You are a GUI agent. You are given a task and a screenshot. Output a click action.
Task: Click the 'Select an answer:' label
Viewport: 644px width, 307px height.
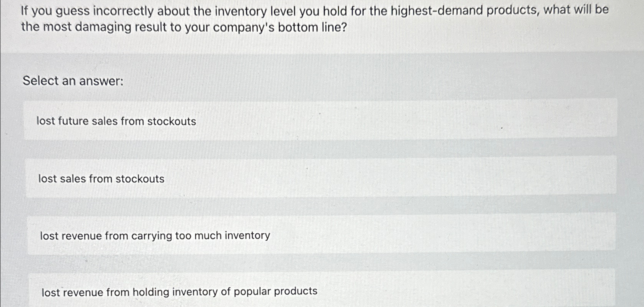pyautogui.click(x=72, y=81)
